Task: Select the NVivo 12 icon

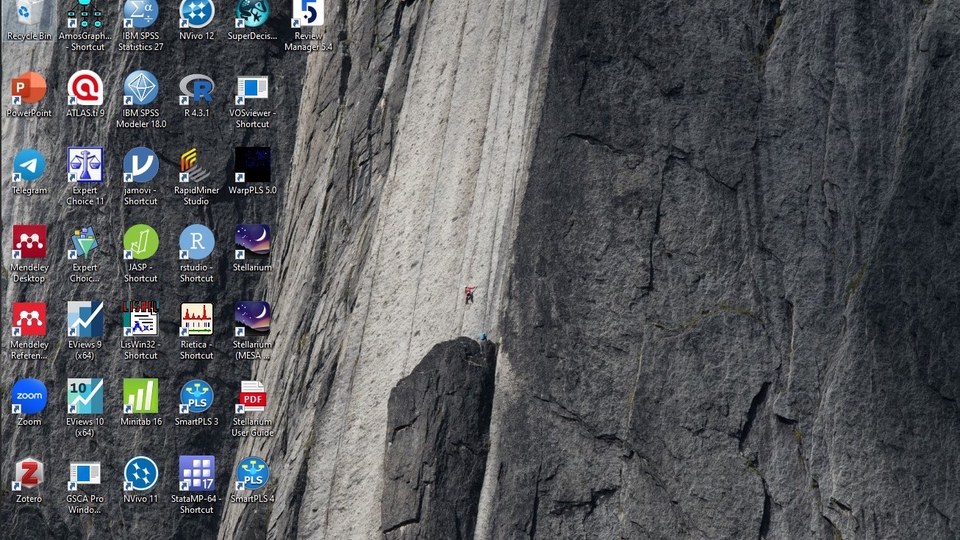Action: [197, 20]
